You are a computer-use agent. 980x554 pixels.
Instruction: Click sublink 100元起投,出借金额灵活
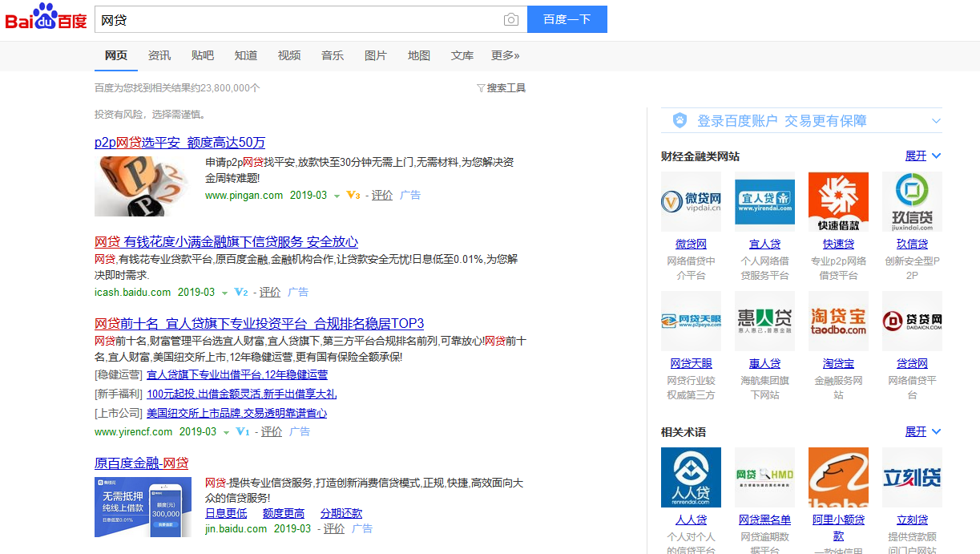[241, 394]
